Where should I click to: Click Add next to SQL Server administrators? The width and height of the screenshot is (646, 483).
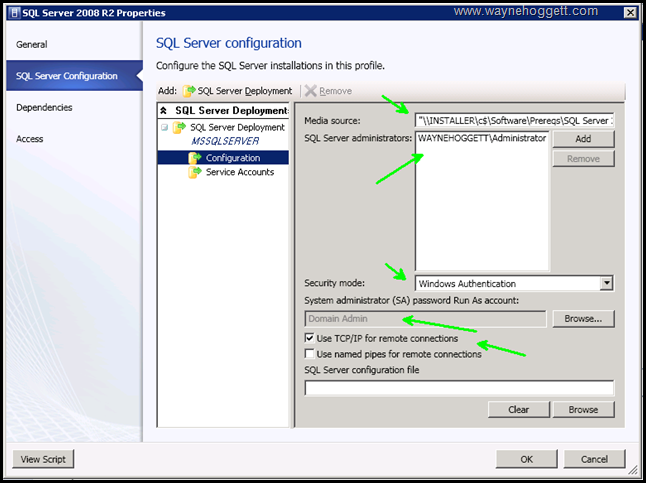pyautogui.click(x=583, y=139)
